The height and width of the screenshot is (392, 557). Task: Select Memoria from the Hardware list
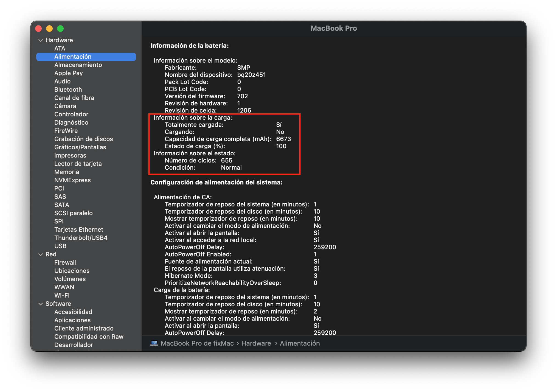tap(67, 172)
